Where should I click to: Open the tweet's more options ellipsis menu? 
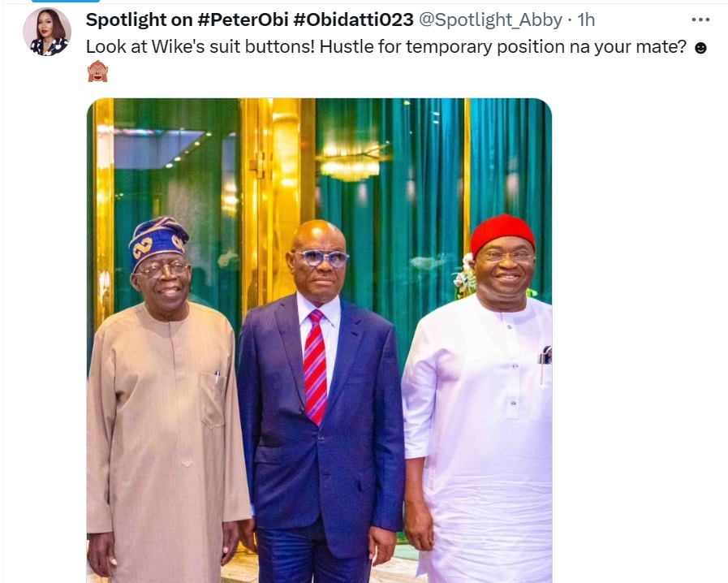click(x=700, y=19)
